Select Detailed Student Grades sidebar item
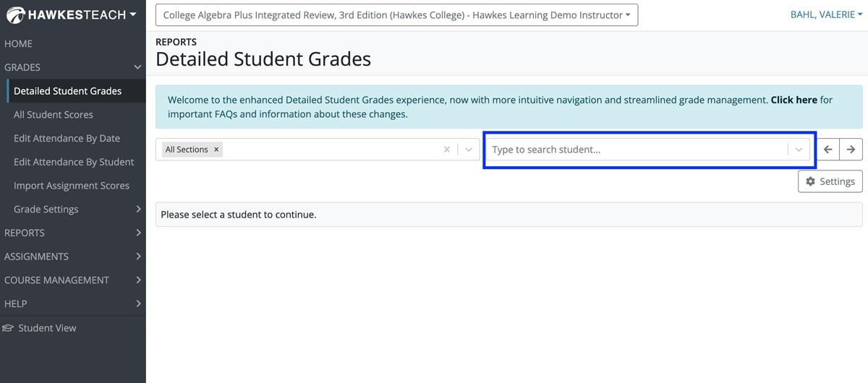 tap(67, 91)
